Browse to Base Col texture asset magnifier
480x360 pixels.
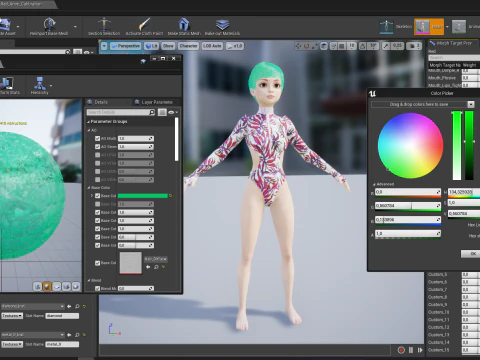[x=156, y=267]
